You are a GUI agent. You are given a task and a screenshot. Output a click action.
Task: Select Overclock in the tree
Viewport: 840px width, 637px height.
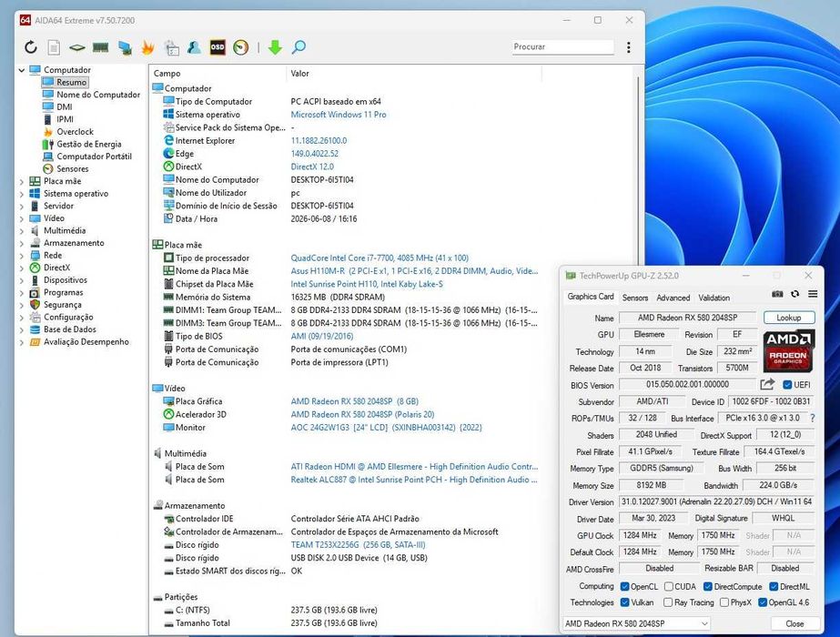click(x=75, y=132)
